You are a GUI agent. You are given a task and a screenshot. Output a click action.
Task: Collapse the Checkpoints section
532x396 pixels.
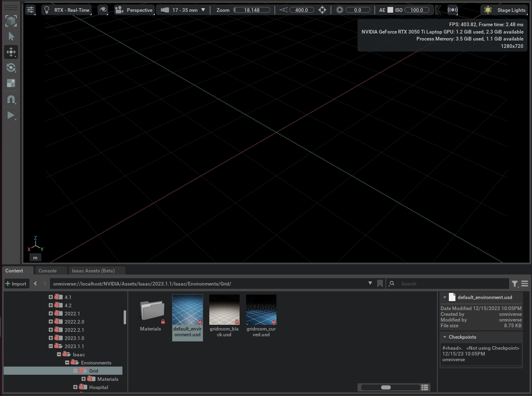(445, 337)
